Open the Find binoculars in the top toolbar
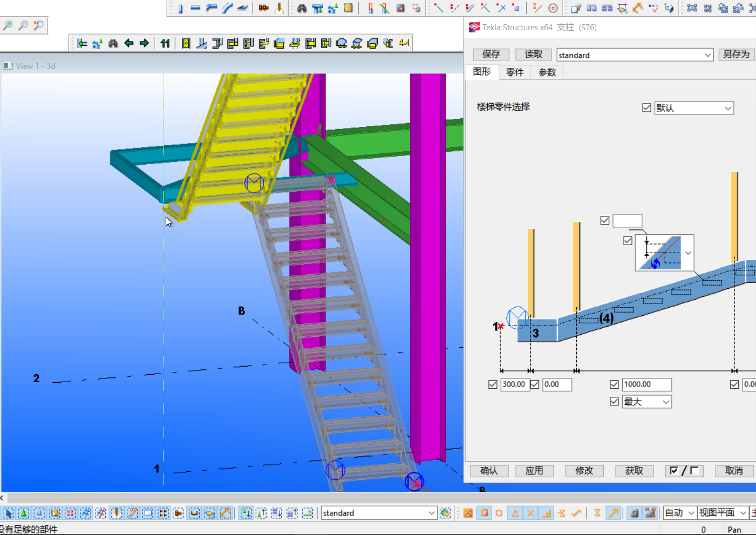Viewport: 756px width, 535px height. click(x=302, y=8)
